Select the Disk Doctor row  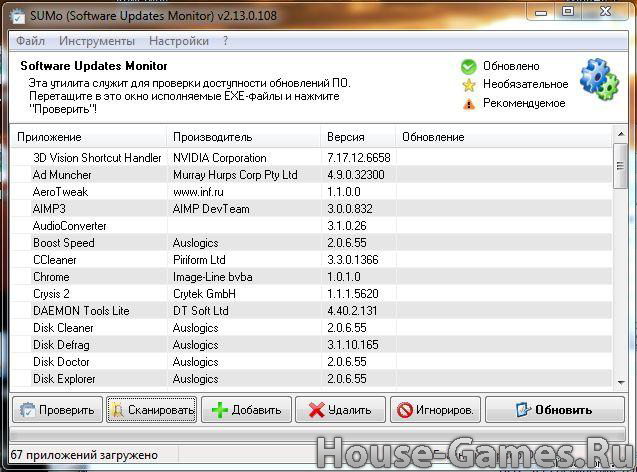point(312,362)
